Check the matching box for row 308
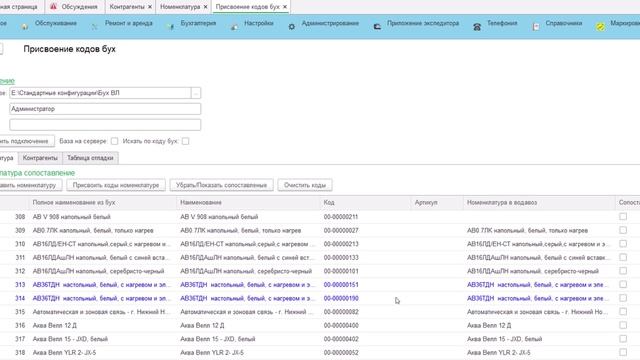The width and height of the screenshot is (640, 360). [623, 216]
